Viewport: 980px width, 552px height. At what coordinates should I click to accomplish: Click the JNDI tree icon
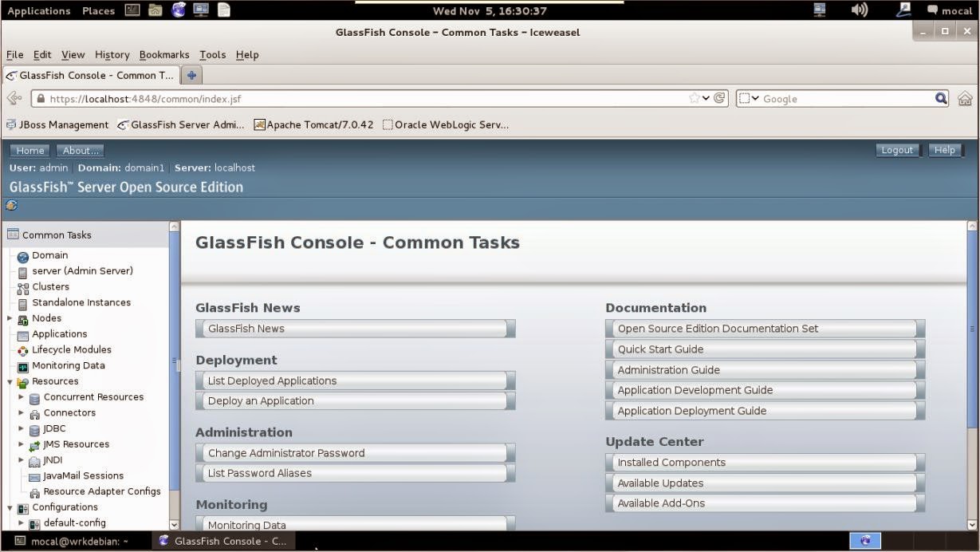[x=34, y=461]
